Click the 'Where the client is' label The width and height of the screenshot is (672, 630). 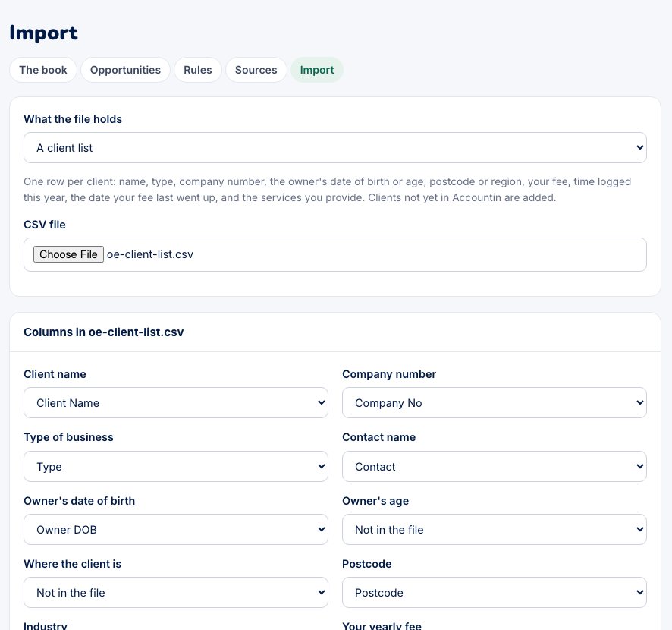[x=72, y=564]
